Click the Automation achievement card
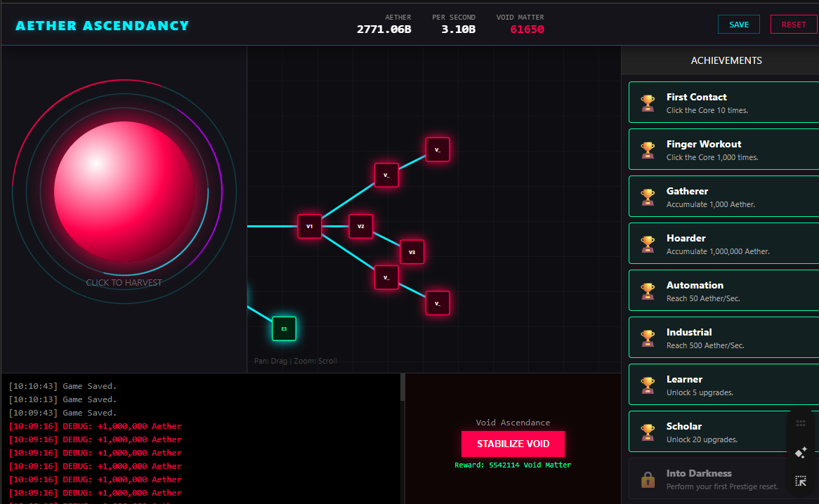819x504 pixels. [723, 291]
